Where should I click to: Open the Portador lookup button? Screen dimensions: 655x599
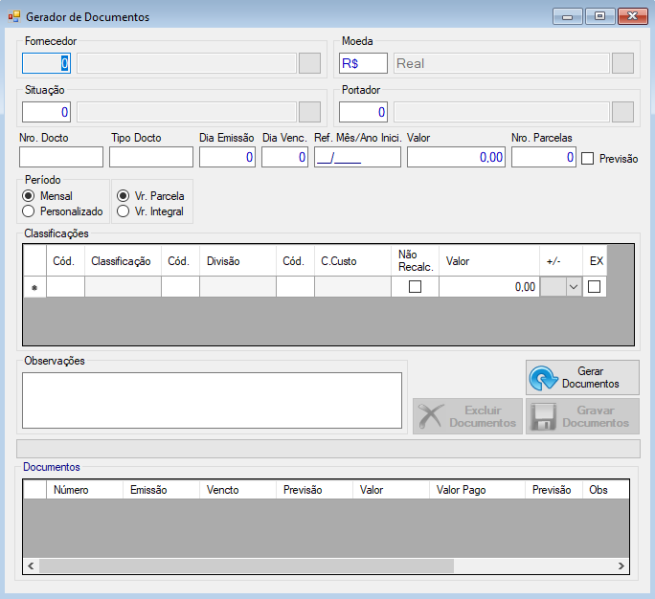click(x=623, y=112)
